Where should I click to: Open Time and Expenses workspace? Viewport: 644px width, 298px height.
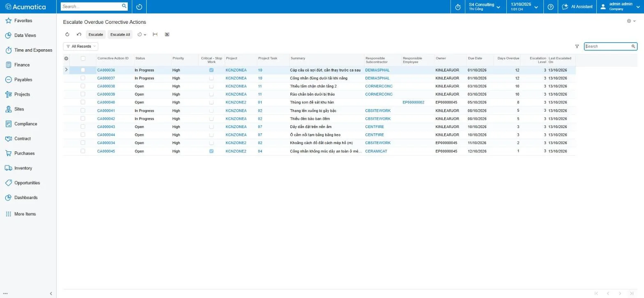coord(29,50)
